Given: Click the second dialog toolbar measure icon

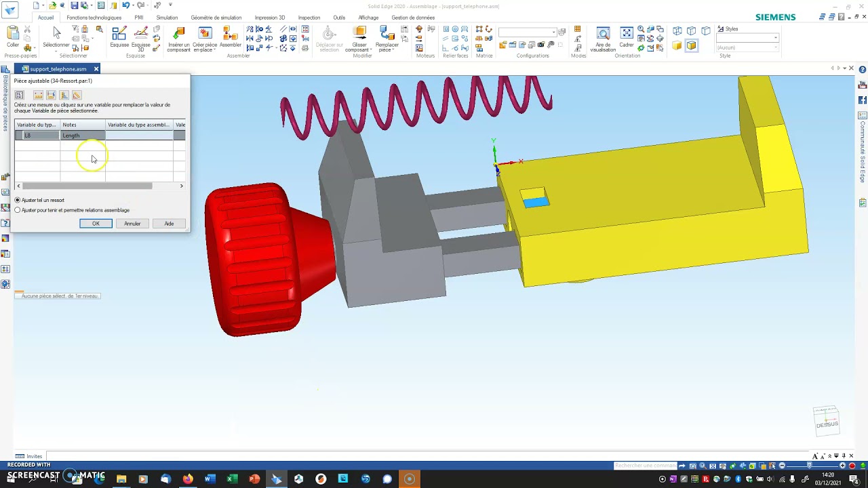Looking at the screenshot, I should pos(38,95).
